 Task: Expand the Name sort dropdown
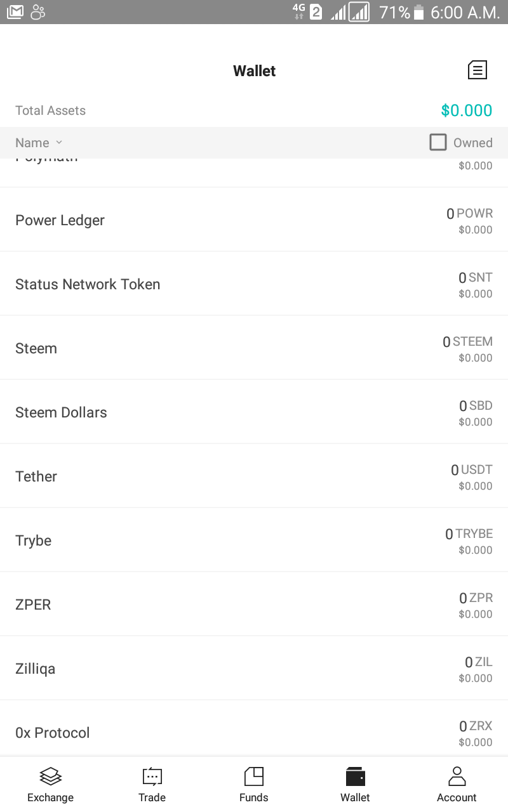point(39,143)
